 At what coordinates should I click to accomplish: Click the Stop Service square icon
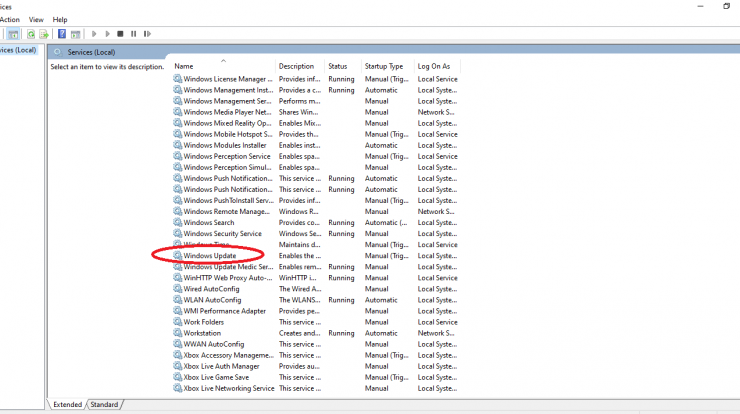[x=120, y=34]
